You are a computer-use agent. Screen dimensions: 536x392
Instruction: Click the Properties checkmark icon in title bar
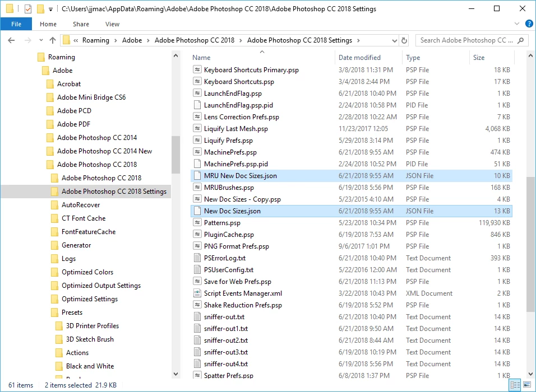(28, 9)
